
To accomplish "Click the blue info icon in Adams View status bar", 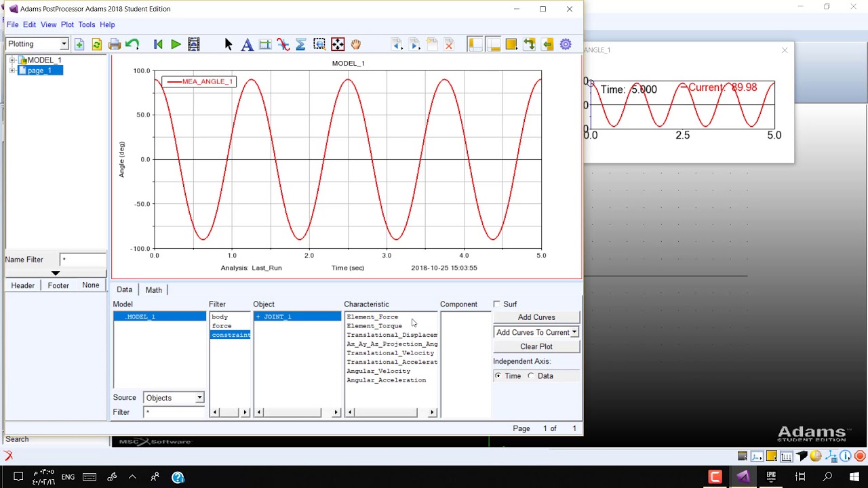I will pyautogui.click(x=846, y=456).
